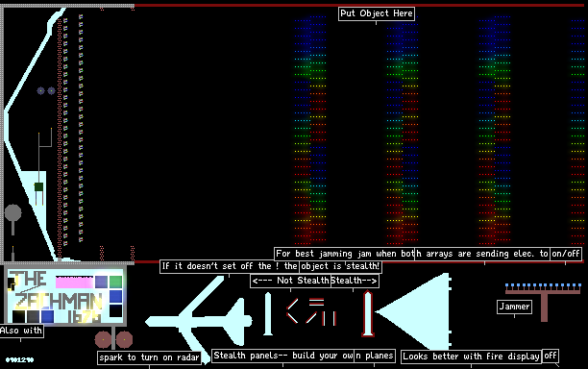The height and width of the screenshot is (369, 588).
Task: Click the right brown octagon radar switch
Action: [x=124, y=340]
